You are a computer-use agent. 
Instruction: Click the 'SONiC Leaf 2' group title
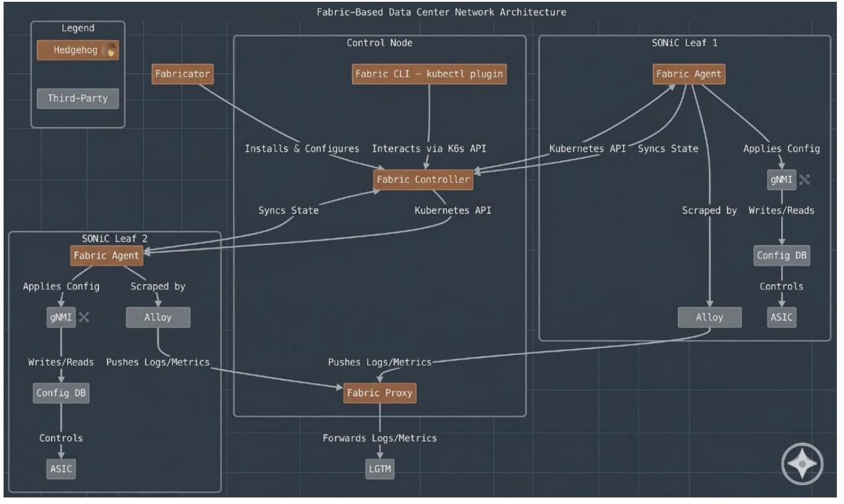(x=115, y=239)
